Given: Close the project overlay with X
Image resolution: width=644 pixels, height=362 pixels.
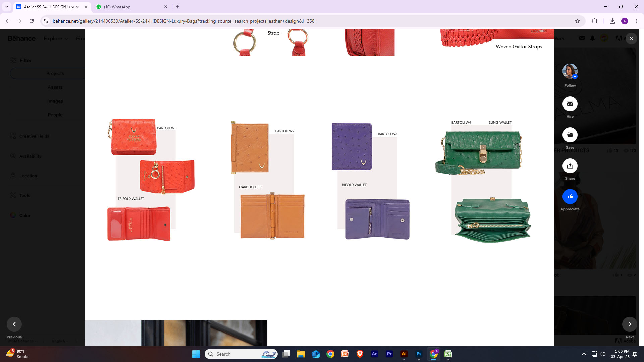Looking at the screenshot, I should pos(631,39).
